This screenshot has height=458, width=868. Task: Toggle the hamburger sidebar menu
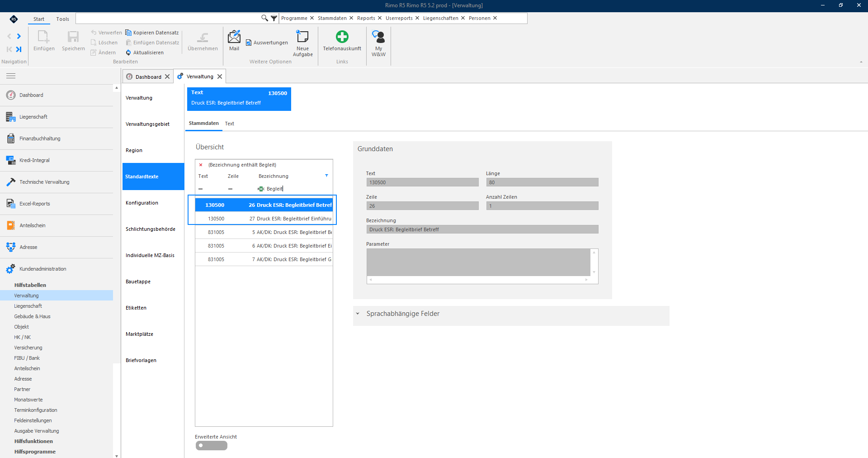point(11,76)
